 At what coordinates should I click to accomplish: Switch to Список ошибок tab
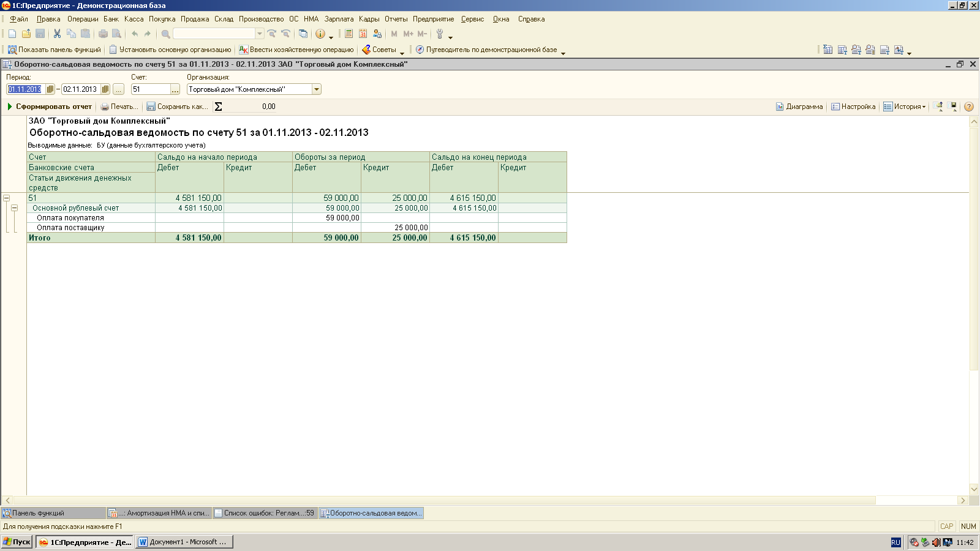click(264, 513)
